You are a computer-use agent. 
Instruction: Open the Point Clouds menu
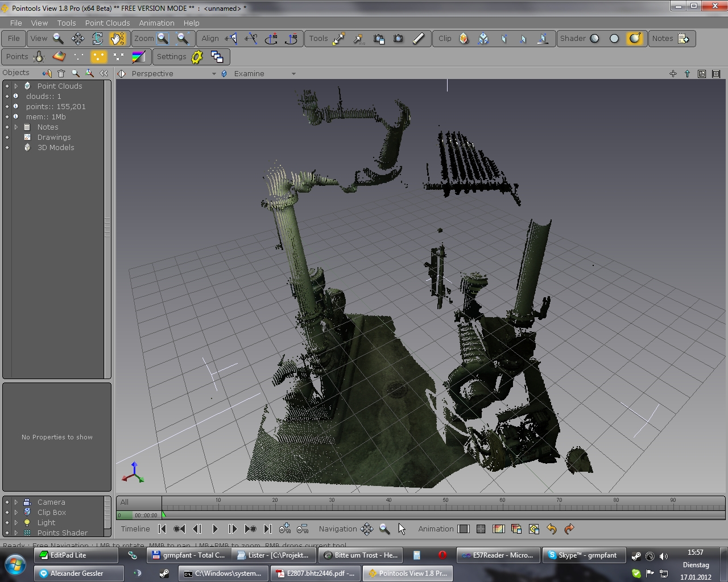(x=107, y=23)
